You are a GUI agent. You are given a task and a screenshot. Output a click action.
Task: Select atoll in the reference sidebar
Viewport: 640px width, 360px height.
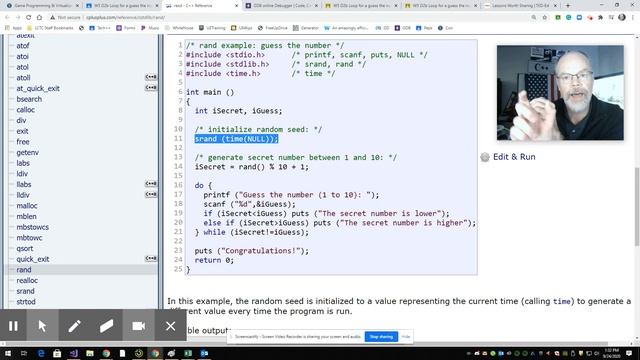tap(23, 78)
